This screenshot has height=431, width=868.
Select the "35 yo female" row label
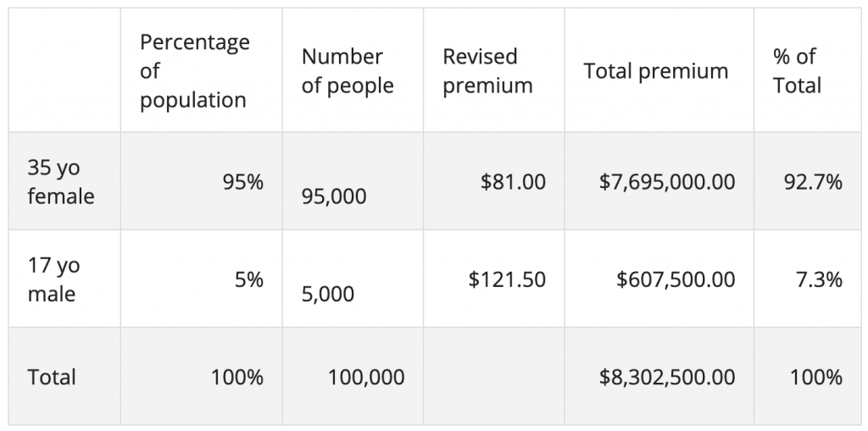pyautogui.click(x=61, y=181)
